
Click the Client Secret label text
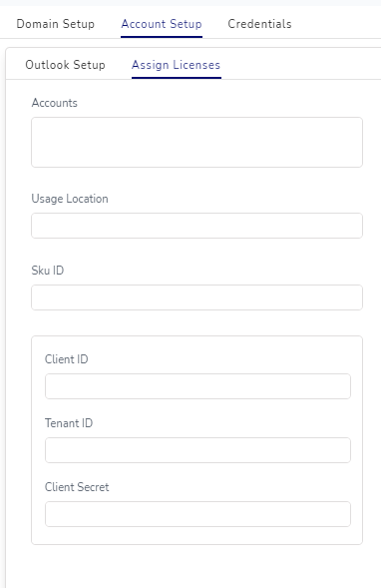coord(77,487)
